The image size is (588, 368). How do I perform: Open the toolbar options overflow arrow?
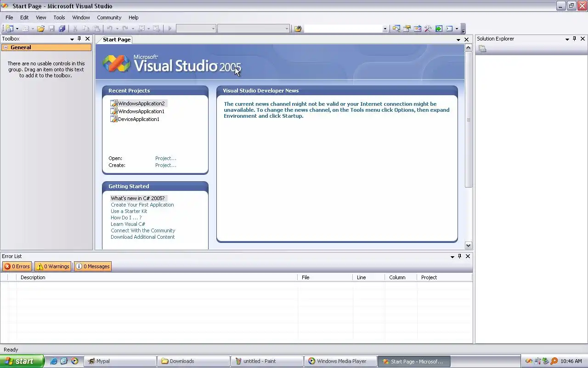pos(463,29)
